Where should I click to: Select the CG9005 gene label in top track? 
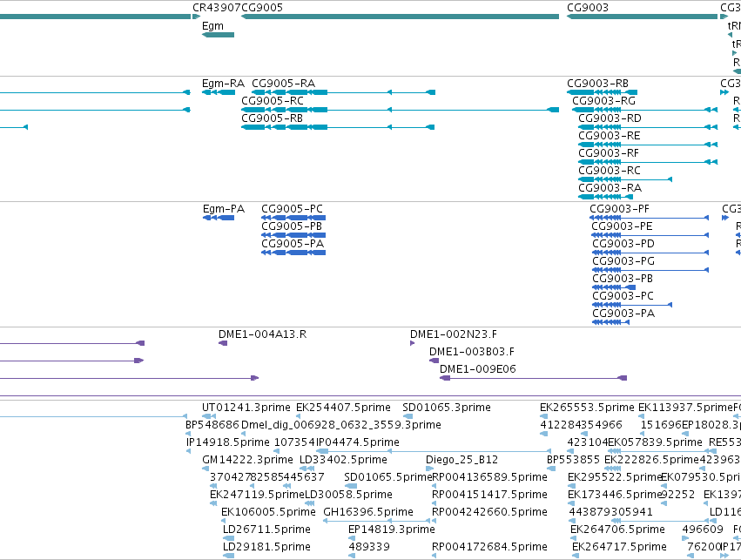click(x=262, y=8)
